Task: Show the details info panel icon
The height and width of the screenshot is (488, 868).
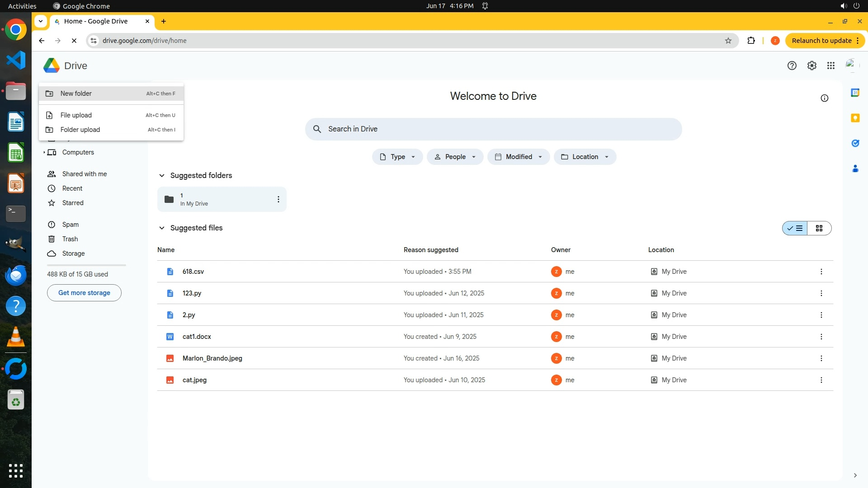Action: (824, 98)
